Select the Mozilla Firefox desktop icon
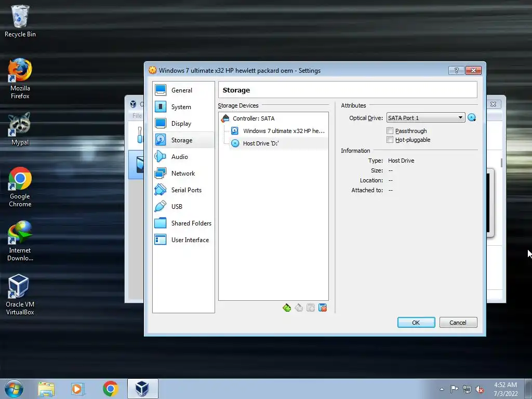 20,79
